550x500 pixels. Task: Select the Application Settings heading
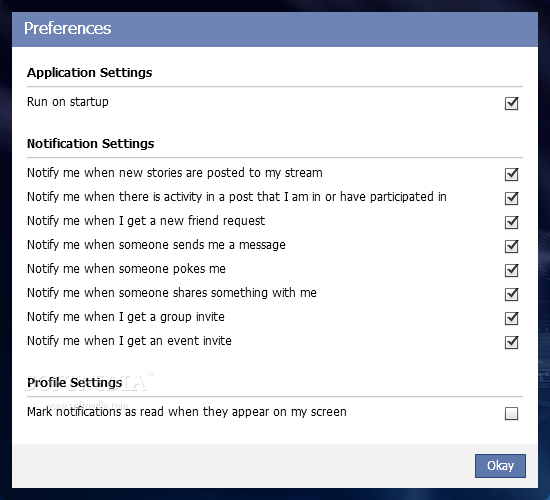(x=89, y=73)
